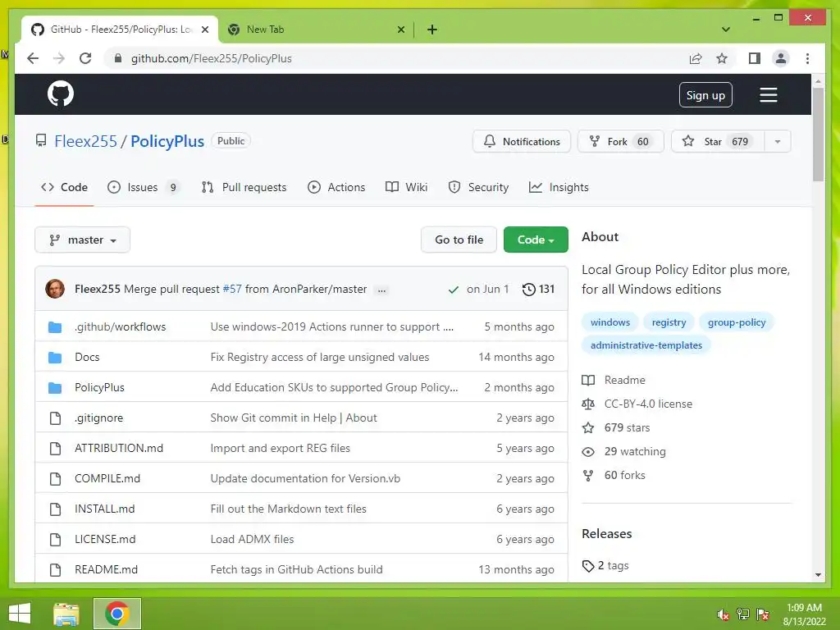Screen dimensions: 840x630
Task: Open the hamburger navigation menu
Action: [x=768, y=95]
